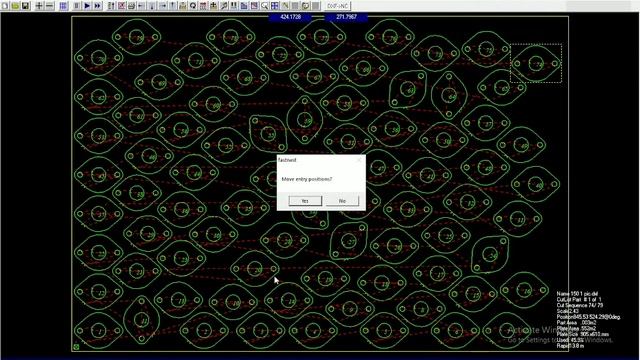640x360 pixels.
Task: Click the down arrow toolbar icon
Action: point(152,6)
